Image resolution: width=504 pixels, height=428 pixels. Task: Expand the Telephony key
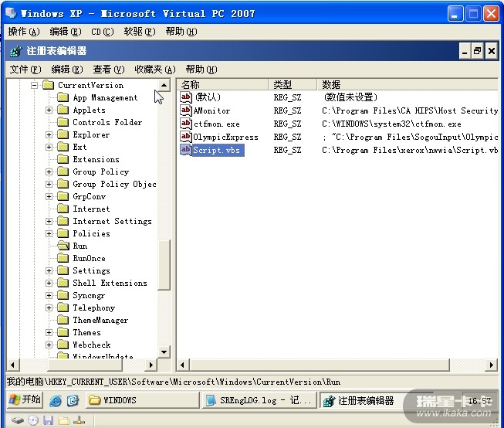pyautogui.click(x=49, y=308)
